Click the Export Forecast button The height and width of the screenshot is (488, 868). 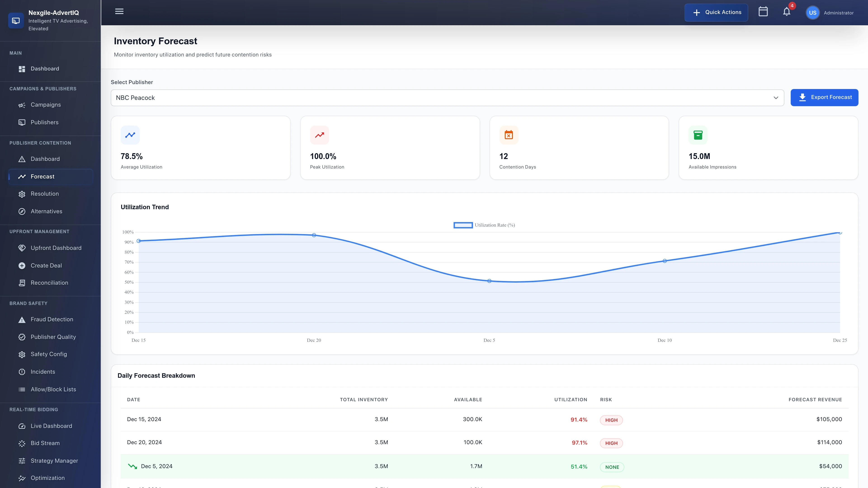[825, 97]
